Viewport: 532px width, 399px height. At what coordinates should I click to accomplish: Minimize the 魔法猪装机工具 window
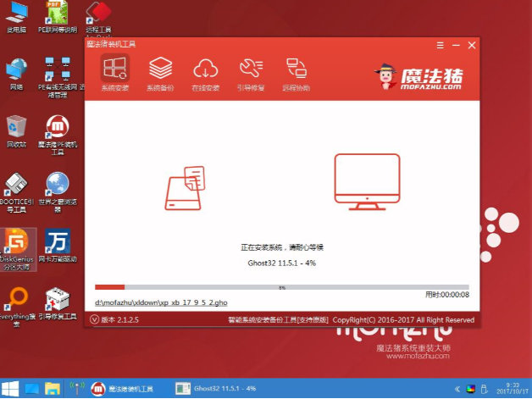point(456,45)
